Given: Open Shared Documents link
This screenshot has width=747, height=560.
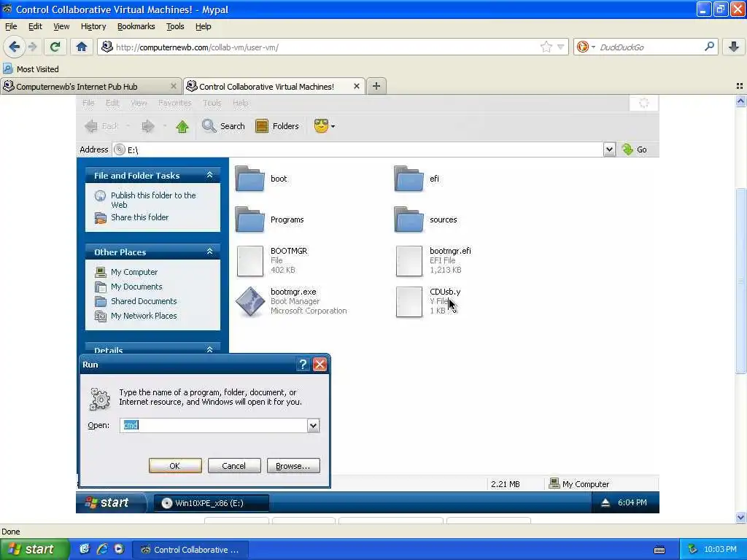Looking at the screenshot, I should click(144, 301).
